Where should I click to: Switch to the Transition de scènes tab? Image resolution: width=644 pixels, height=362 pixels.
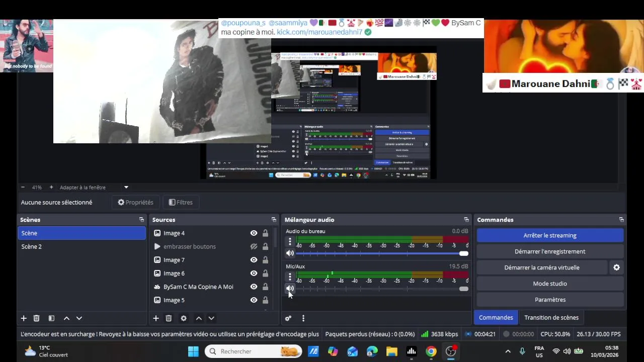[551, 318]
